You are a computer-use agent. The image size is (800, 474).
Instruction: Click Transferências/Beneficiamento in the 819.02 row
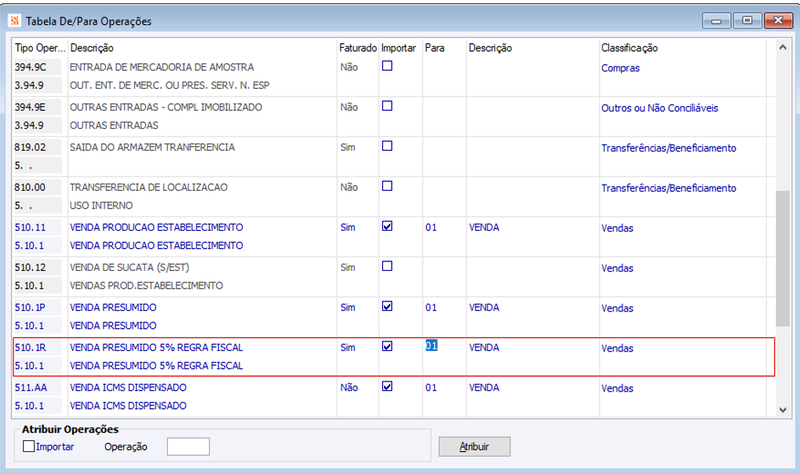pyautogui.click(x=668, y=148)
